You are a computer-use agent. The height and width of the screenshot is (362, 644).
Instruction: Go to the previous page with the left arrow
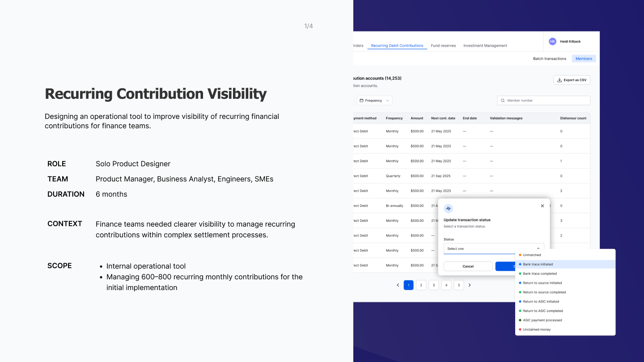click(x=398, y=285)
